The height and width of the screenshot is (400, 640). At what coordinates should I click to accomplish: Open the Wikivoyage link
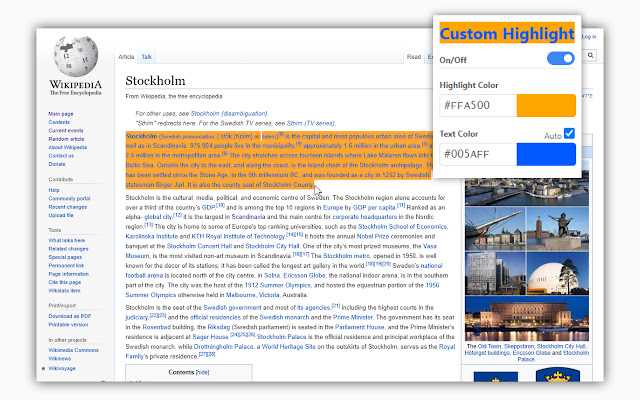pos(62,368)
